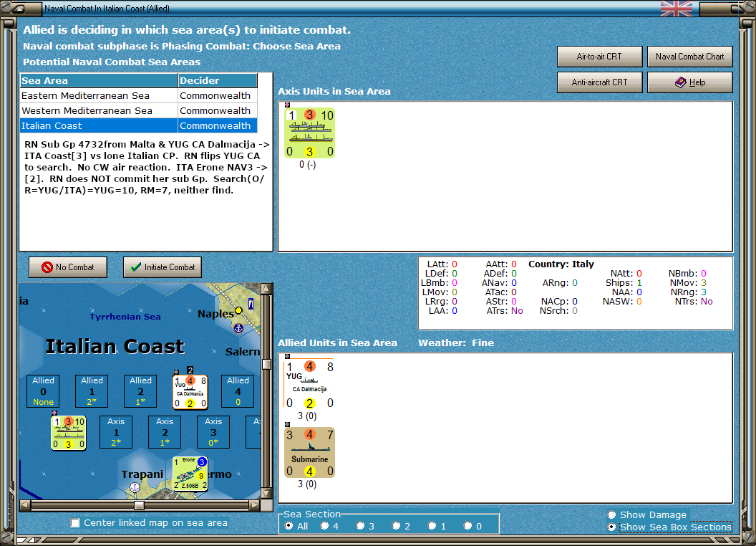Open the Anti-aircraft CRT chart
756x546 pixels.
pyautogui.click(x=599, y=82)
